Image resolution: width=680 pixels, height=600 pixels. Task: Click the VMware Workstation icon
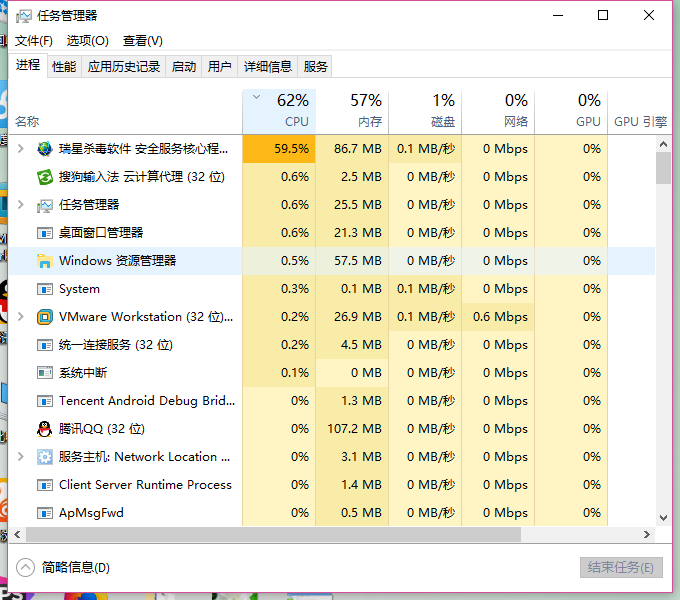[45, 317]
